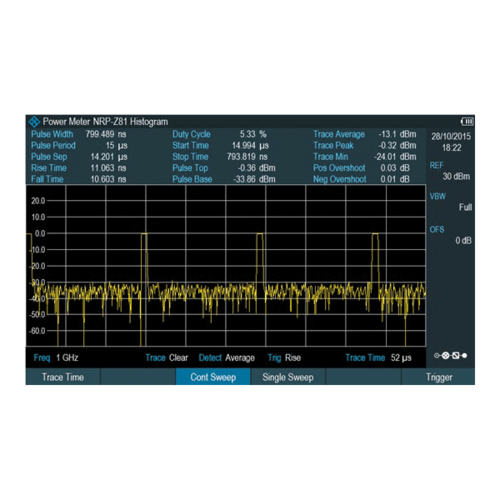Screen dimensions: 500x500
Task: Click the 0.0 y-axis label
Action: click(40, 234)
